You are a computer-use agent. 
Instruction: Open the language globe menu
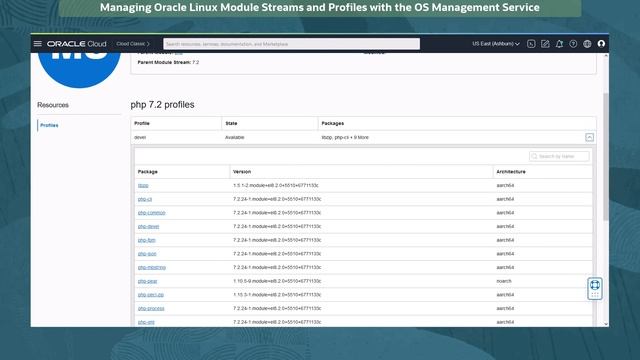point(587,44)
